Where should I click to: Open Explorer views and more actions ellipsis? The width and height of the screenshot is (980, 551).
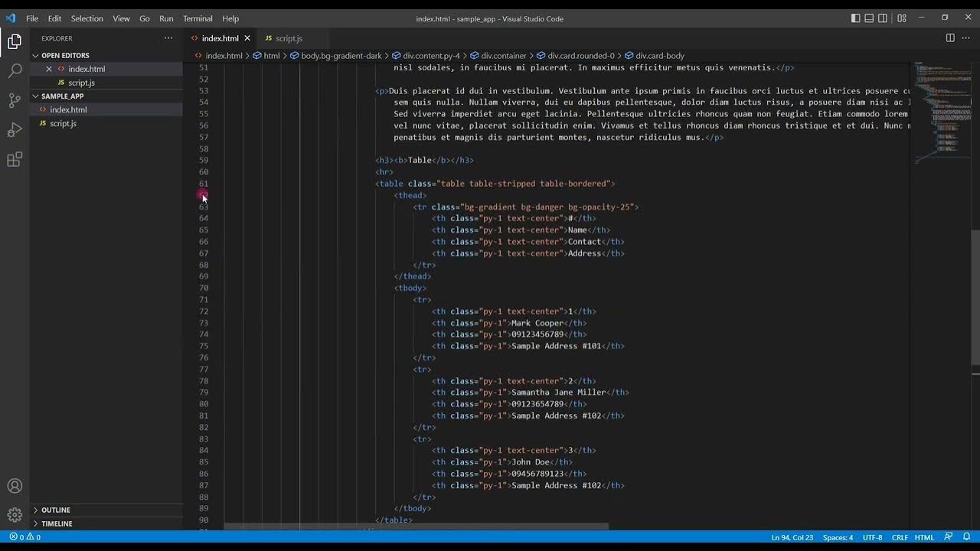click(x=168, y=38)
